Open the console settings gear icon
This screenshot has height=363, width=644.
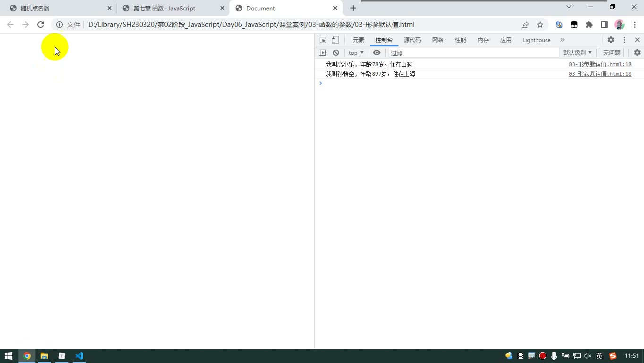coord(637,53)
